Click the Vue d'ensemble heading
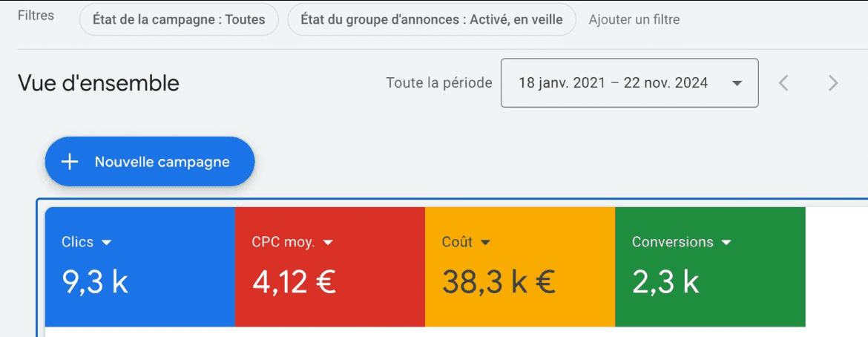Screen dimensions: 868x337 click(99, 83)
